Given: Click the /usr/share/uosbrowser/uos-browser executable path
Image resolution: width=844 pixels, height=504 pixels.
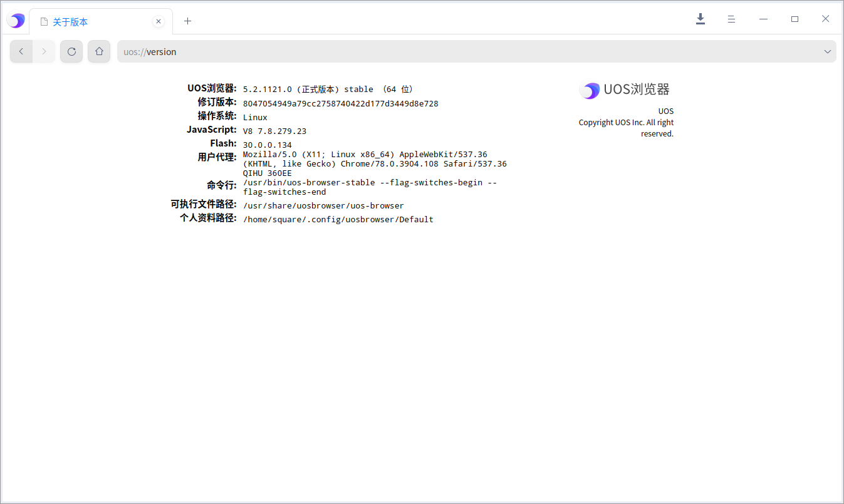Looking at the screenshot, I should (323, 206).
